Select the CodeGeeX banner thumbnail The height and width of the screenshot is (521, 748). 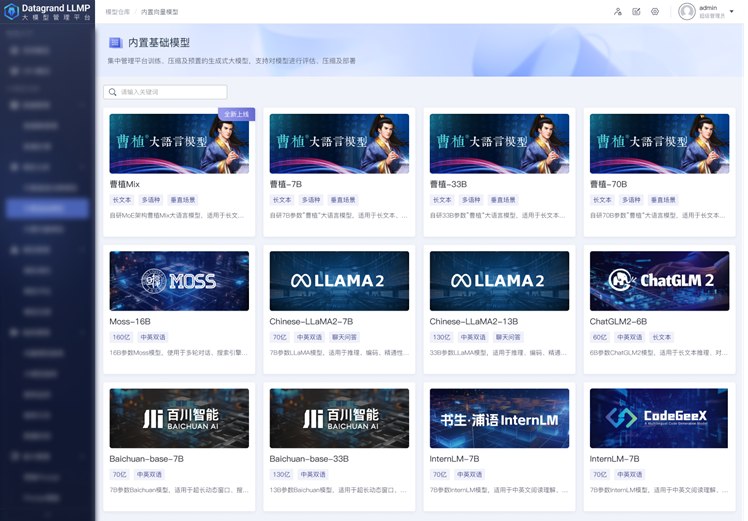coord(659,418)
